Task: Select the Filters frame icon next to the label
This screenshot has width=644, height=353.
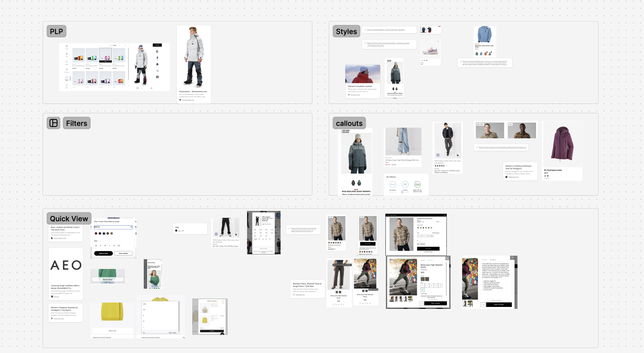Action: click(x=54, y=123)
